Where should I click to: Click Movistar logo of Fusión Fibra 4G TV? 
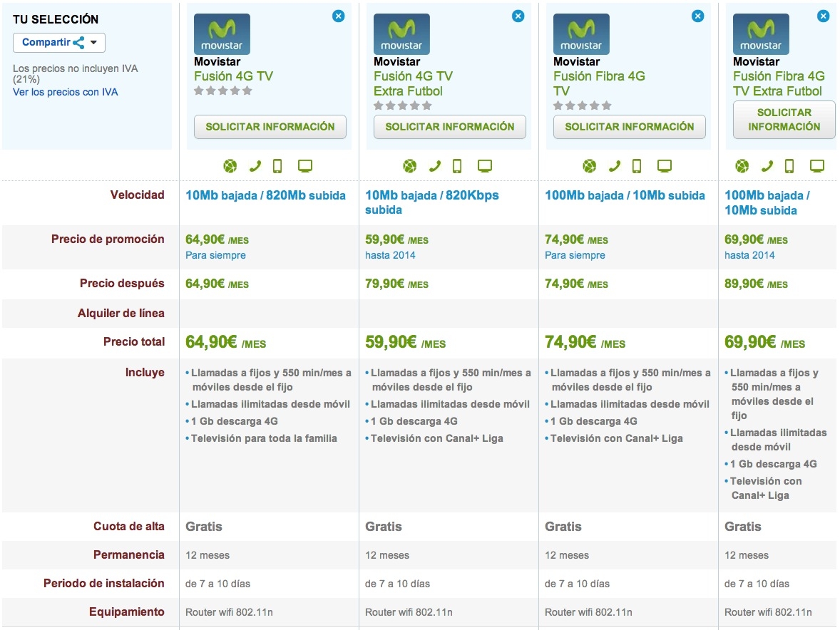pyautogui.click(x=581, y=33)
